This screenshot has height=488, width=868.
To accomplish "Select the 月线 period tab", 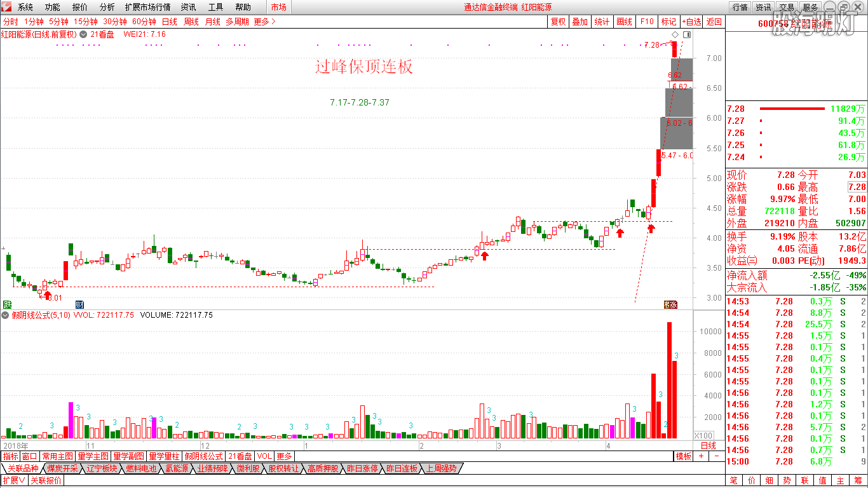I will [213, 22].
